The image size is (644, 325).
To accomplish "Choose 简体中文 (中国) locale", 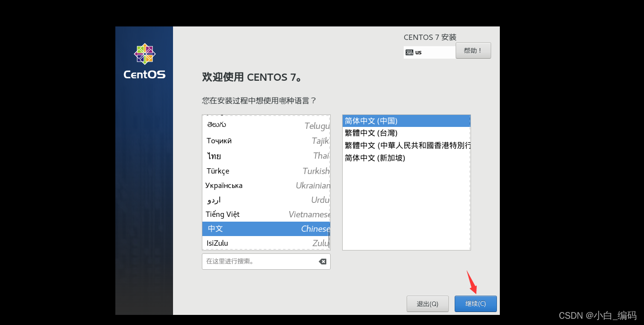I will click(x=407, y=121).
